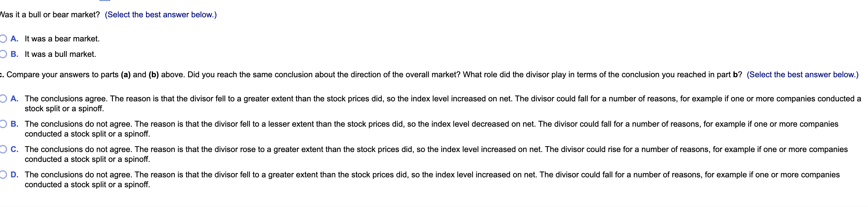Click option D's blue letter label
Image resolution: width=868 pixels, height=207 pixels.
point(14,174)
